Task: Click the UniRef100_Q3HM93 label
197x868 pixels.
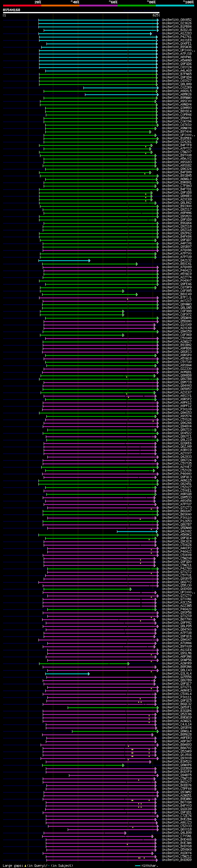Action: (177, 108)
